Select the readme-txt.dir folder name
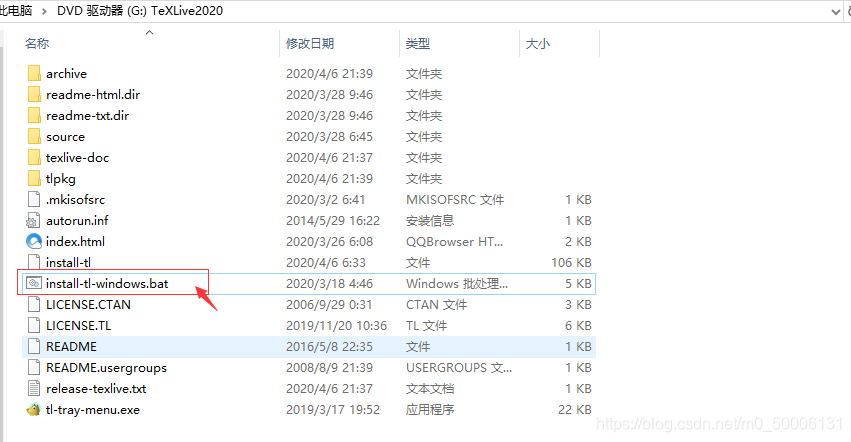851x442 pixels. (87, 115)
